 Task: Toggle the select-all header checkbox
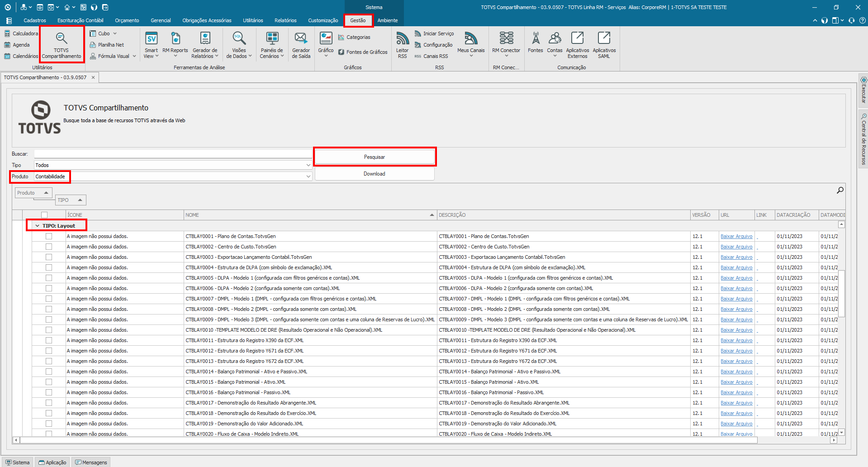click(x=44, y=215)
